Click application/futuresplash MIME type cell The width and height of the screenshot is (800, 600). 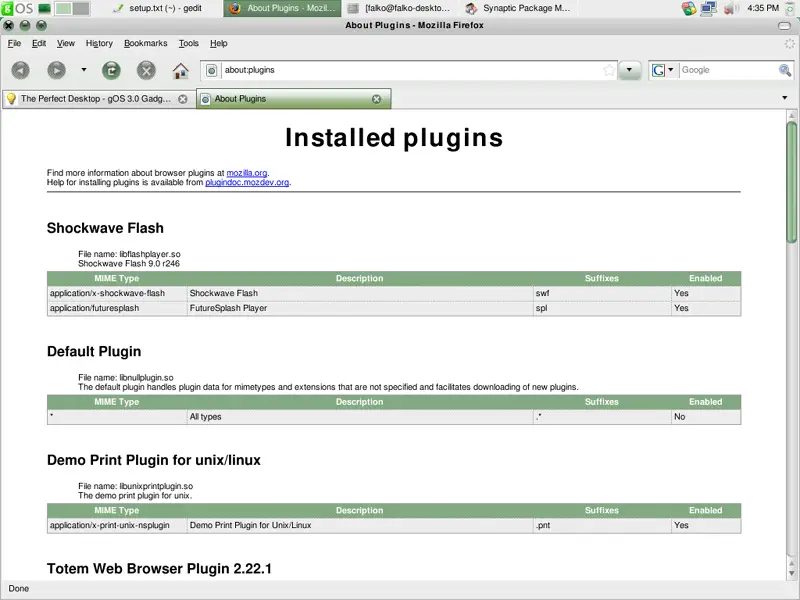click(x=117, y=308)
